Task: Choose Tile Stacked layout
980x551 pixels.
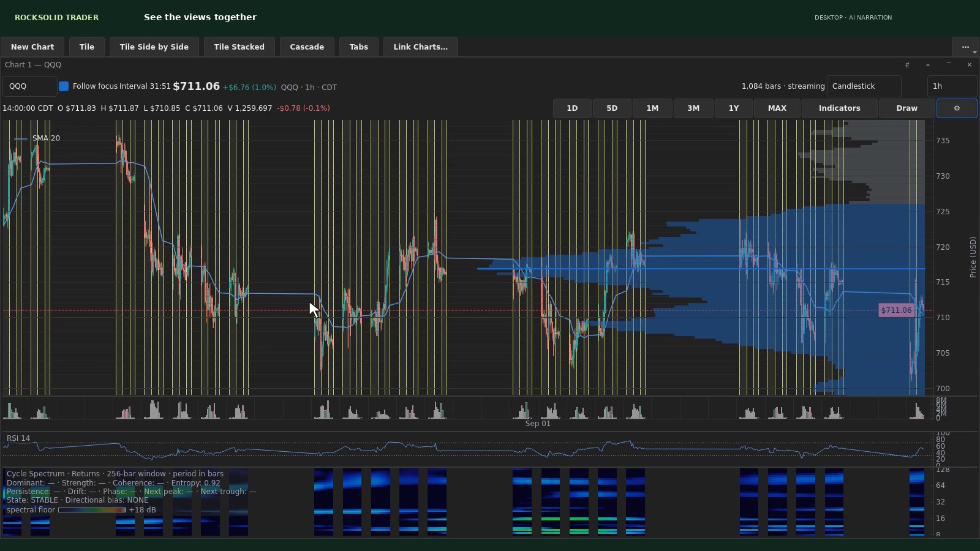Action: coord(239,47)
